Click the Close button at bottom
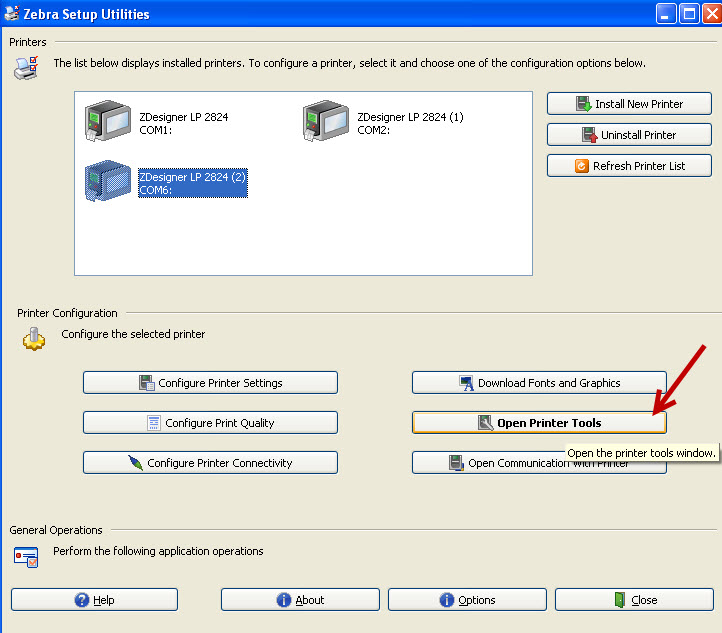This screenshot has height=633, width=722. pos(635,600)
